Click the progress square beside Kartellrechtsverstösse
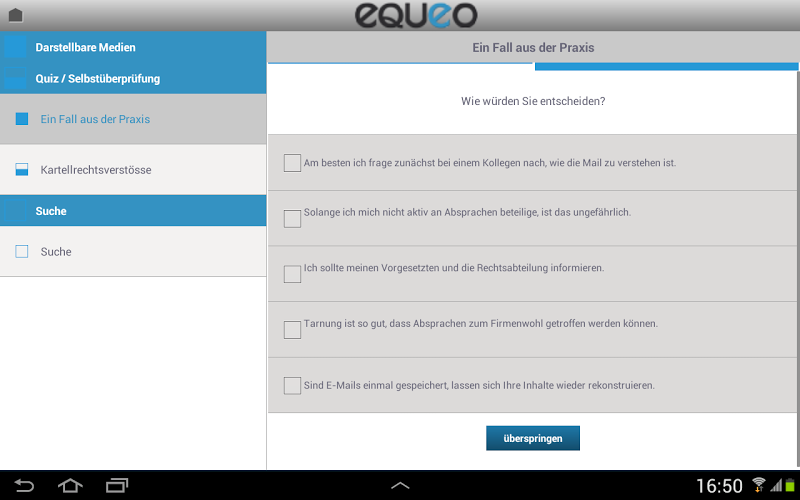Viewport: 800px width, 500px height. [x=22, y=169]
